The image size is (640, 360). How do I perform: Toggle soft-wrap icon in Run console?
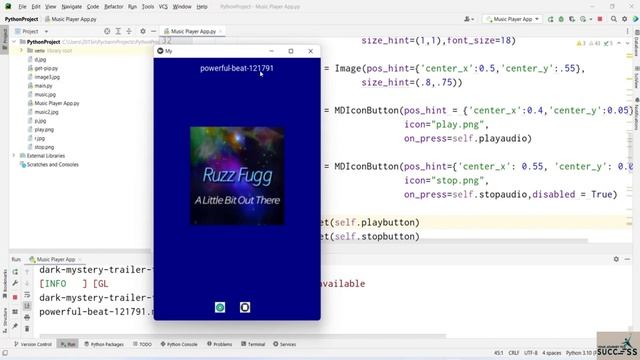tap(27, 295)
